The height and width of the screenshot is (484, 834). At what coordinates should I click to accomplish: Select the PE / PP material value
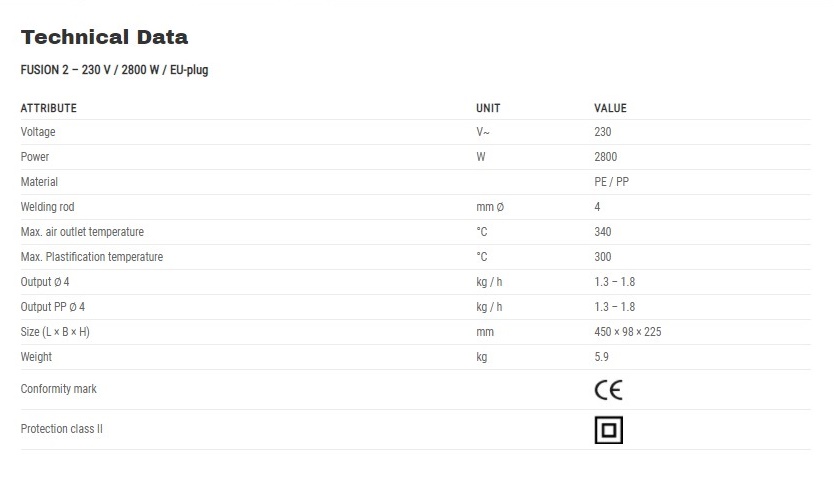click(x=611, y=182)
